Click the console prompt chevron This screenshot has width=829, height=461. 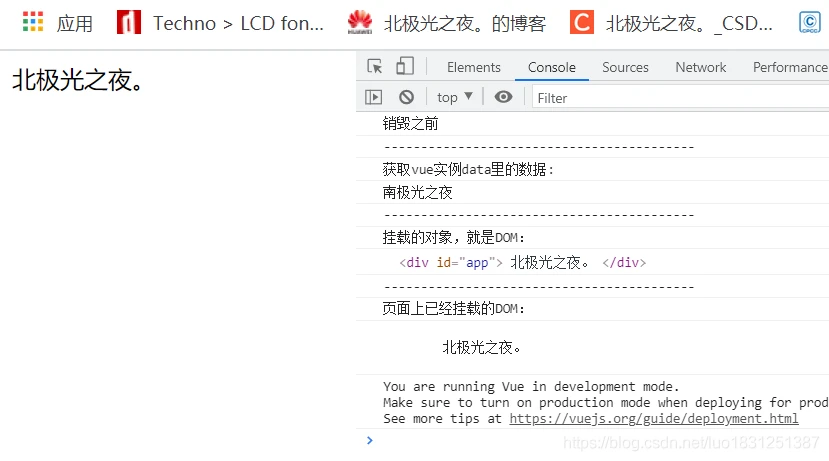click(x=370, y=440)
